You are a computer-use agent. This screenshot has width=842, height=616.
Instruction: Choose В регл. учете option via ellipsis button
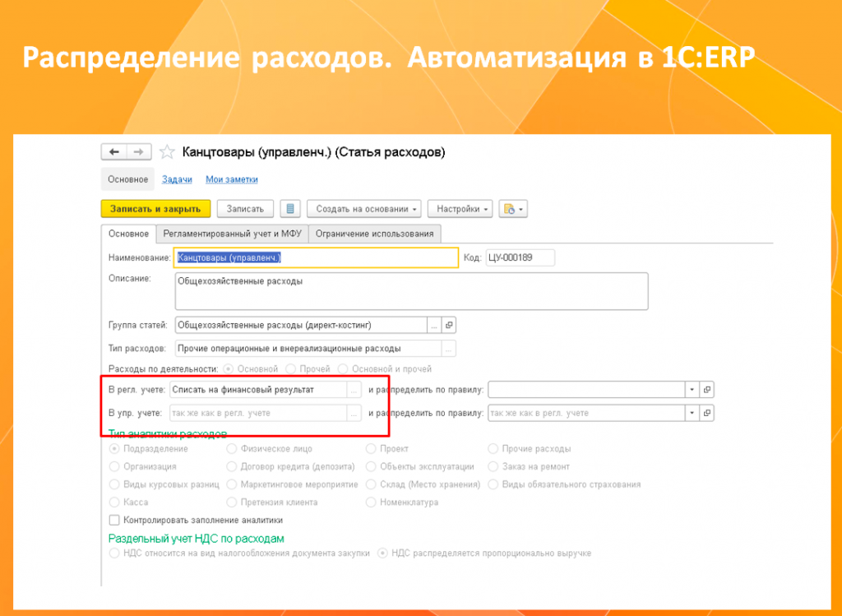click(354, 390)
